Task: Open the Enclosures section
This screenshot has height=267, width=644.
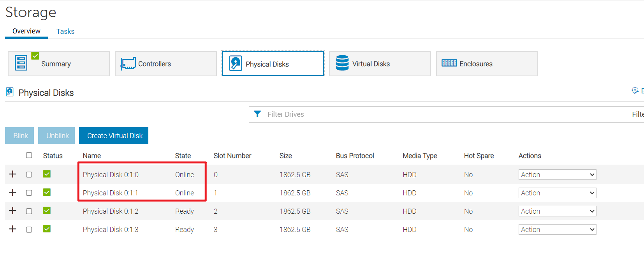Action: click(487, 63)
